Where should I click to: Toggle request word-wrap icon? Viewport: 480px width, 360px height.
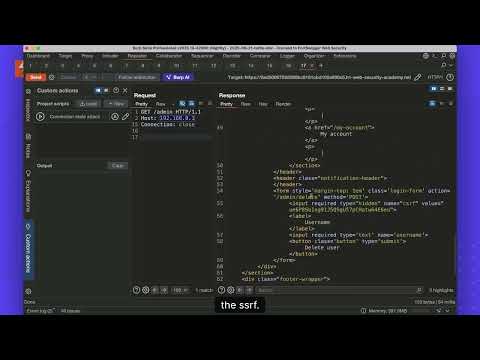(192, 104)
